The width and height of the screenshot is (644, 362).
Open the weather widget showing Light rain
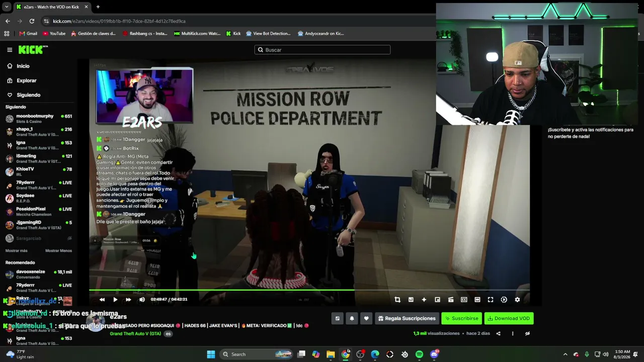20,354
